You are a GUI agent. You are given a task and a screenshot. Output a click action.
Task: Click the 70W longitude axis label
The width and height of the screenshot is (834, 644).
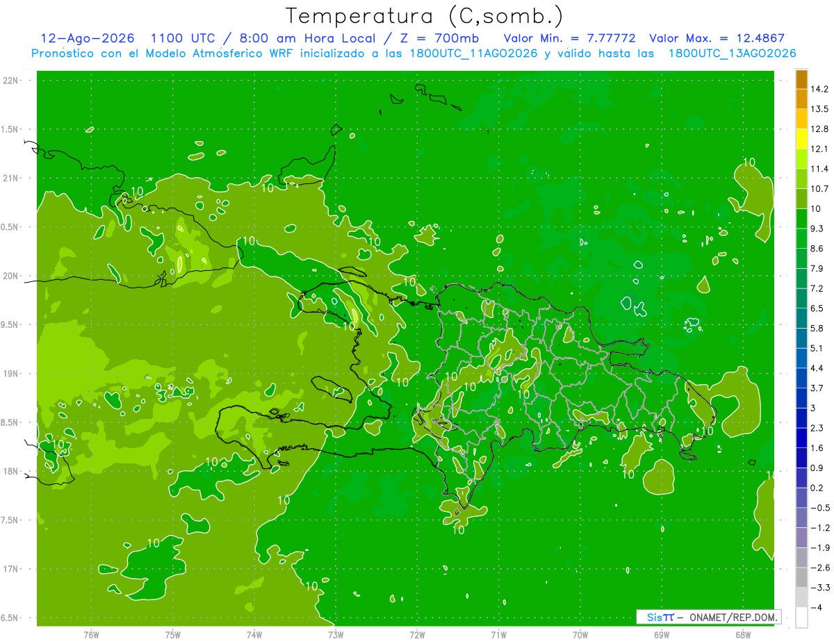580,634
